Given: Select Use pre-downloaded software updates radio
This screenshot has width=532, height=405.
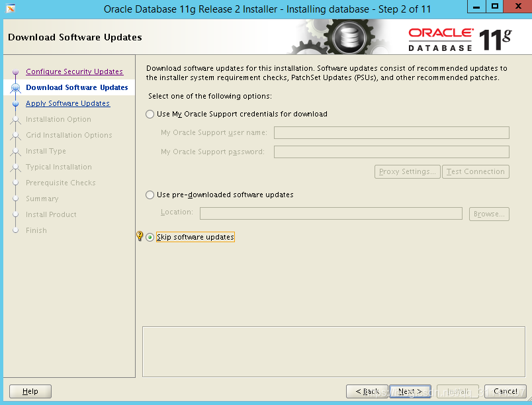Looking at the screenshot, I should coord(150,195).
